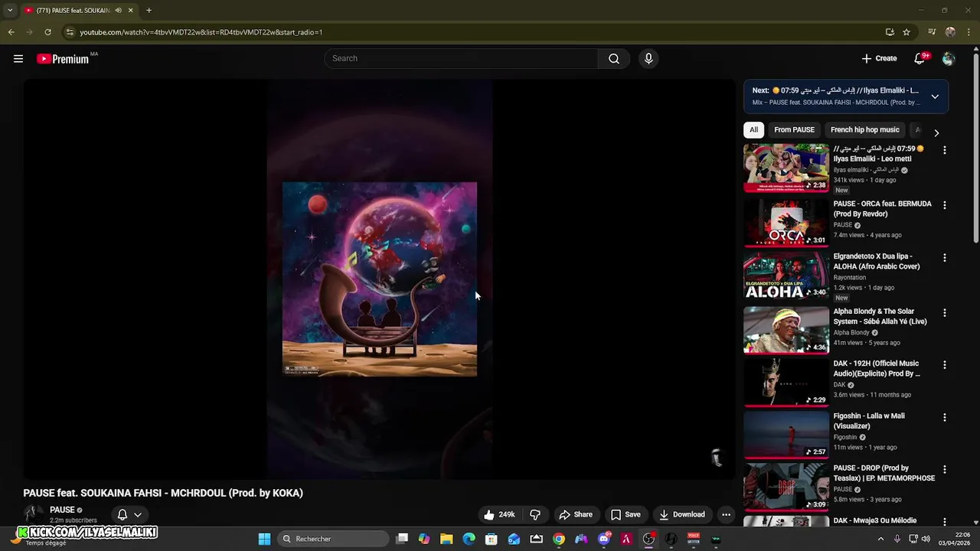Collapse the Next mix playlist panel
Screen dimensions: 980x551
tap(935, 96)
